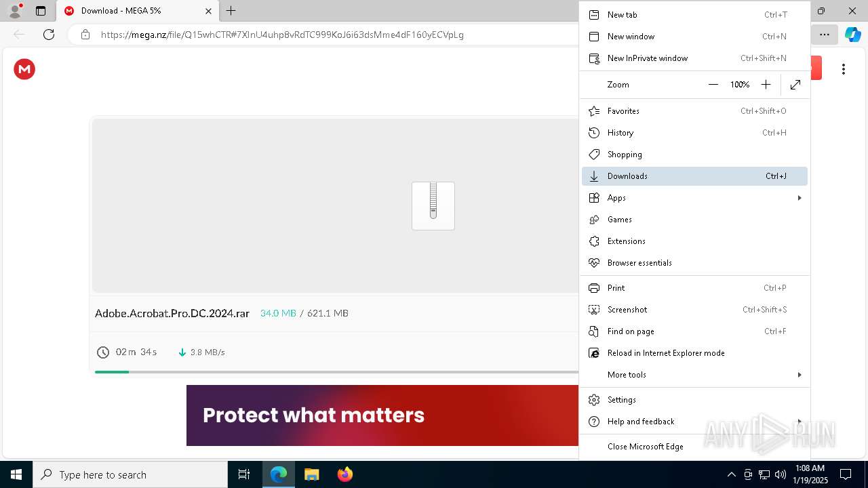
Task: Select New window from the menu
Action: pos(694,37)
